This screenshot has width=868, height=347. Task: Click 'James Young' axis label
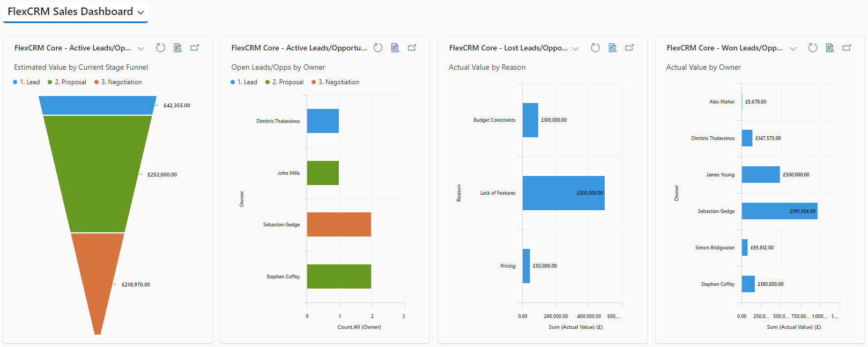(721, 175)
